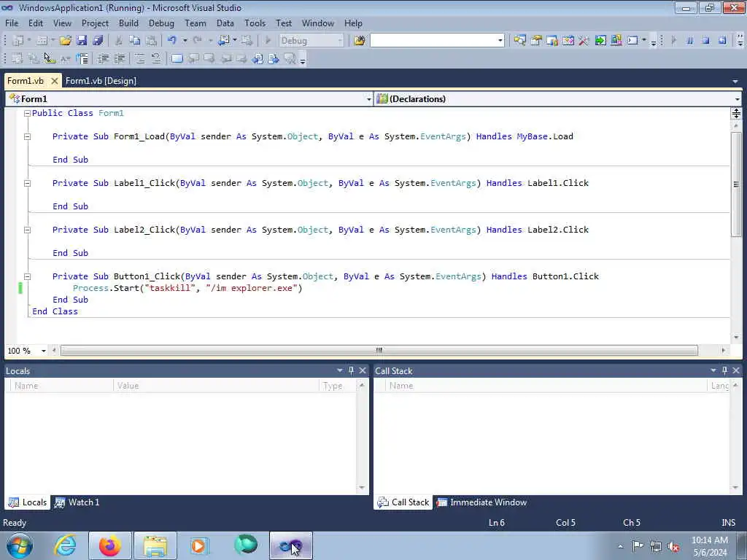Open the active files tab list dropdown
This screenshot has height=560, width=747.
(735, 82)
